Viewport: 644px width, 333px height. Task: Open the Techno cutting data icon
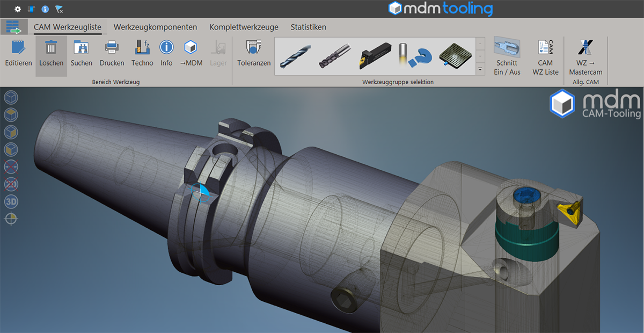click(x=142, y=48)
